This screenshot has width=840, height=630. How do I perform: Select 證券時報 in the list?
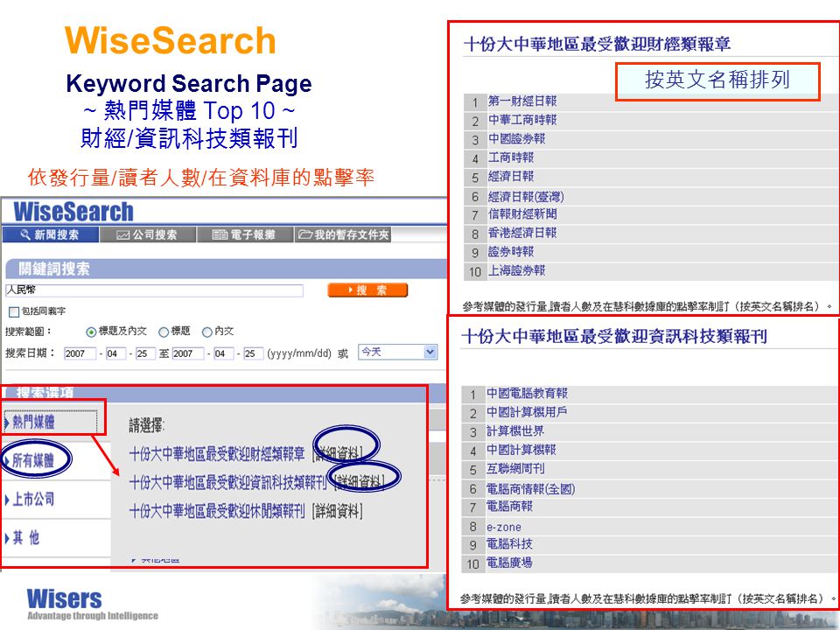tap(511, 252)
